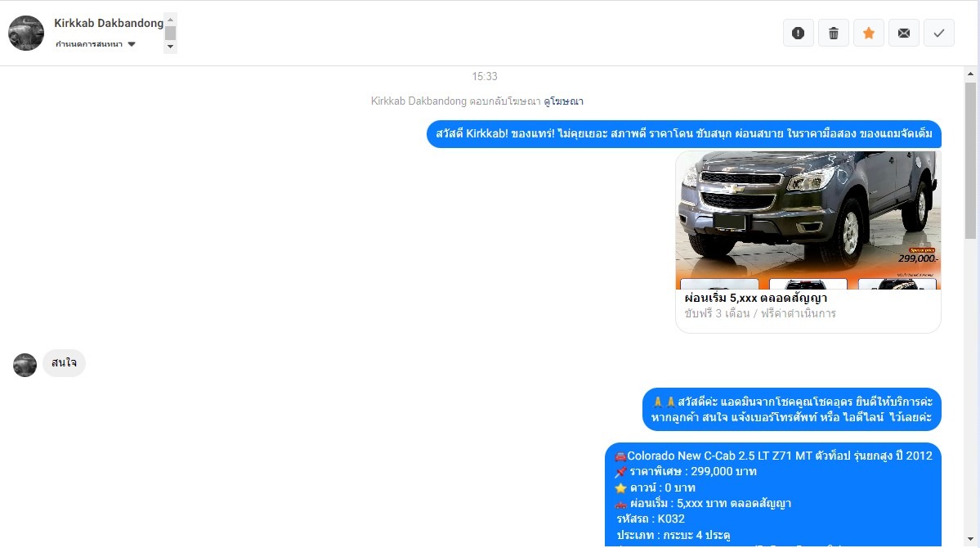Click ad subtitle ขับฟรี 3 เดือน
Screen dimensions: 980x548
760,313
